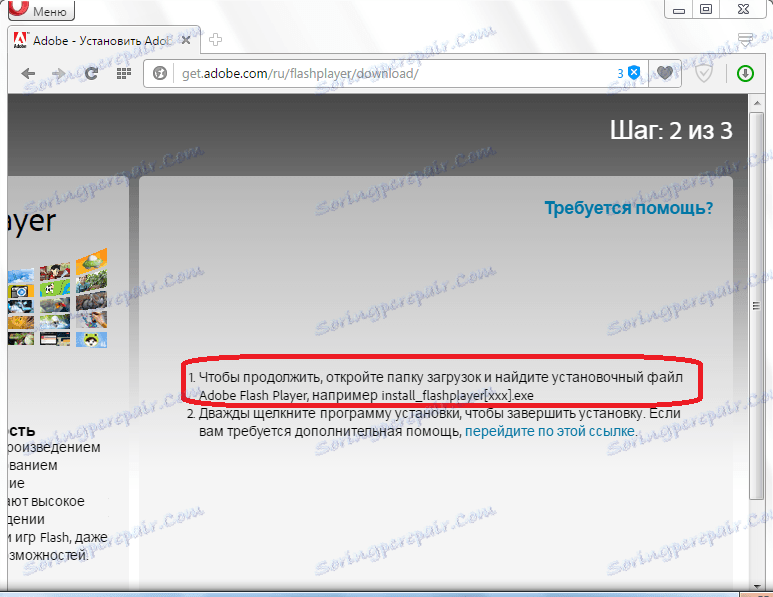Add page to bookmarks heart icon
The image size is (773, 597).
tap(665, 73)
